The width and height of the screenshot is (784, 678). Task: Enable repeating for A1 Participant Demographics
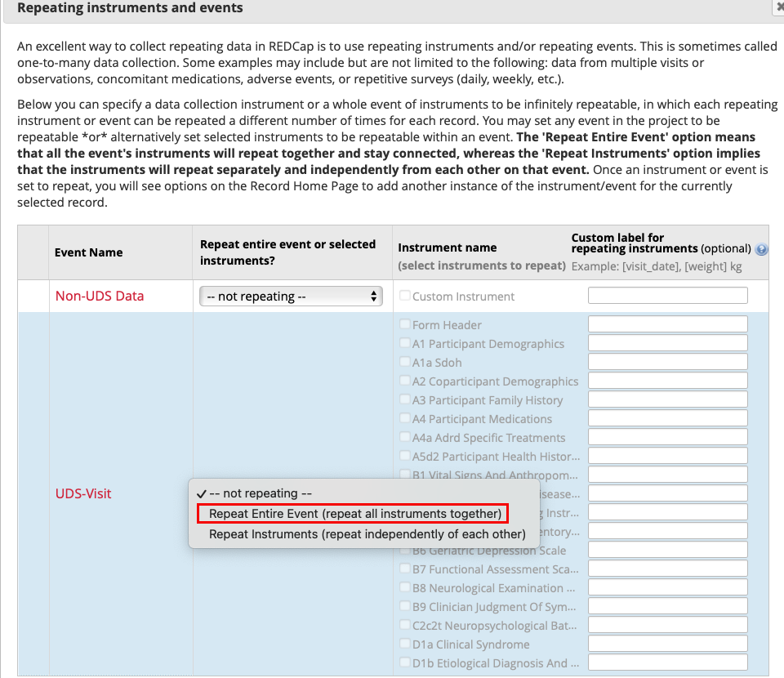coord(404,343)
